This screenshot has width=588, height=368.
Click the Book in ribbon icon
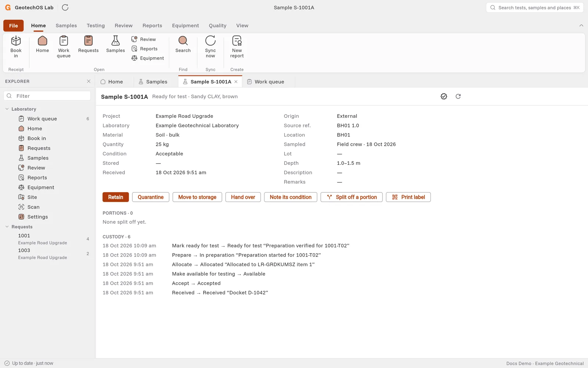click(x=16, y=46)
